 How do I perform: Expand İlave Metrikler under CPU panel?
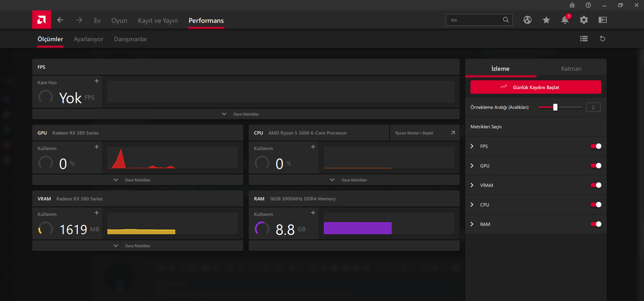[x=354, y=180]
